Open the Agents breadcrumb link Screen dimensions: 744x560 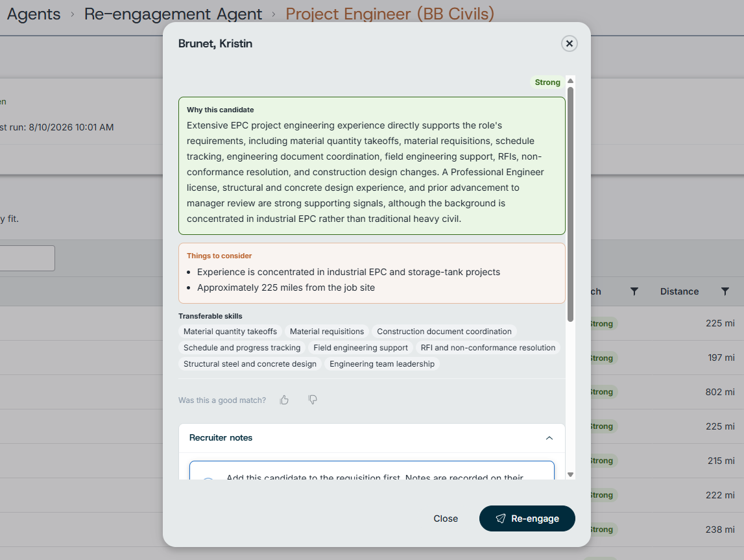pos(34,14)
